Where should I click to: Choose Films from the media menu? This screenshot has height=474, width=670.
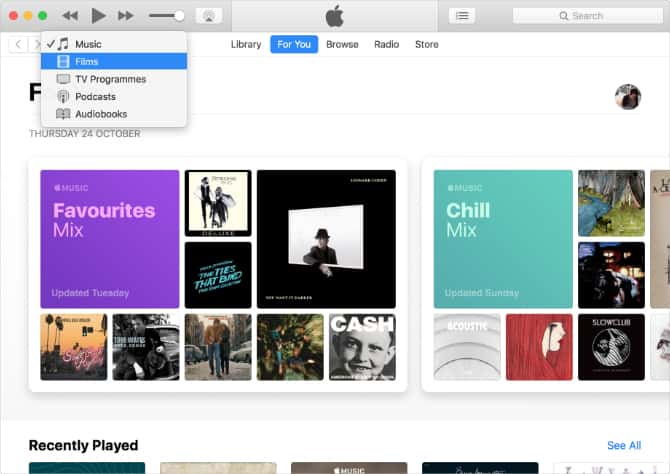[114, 62]
